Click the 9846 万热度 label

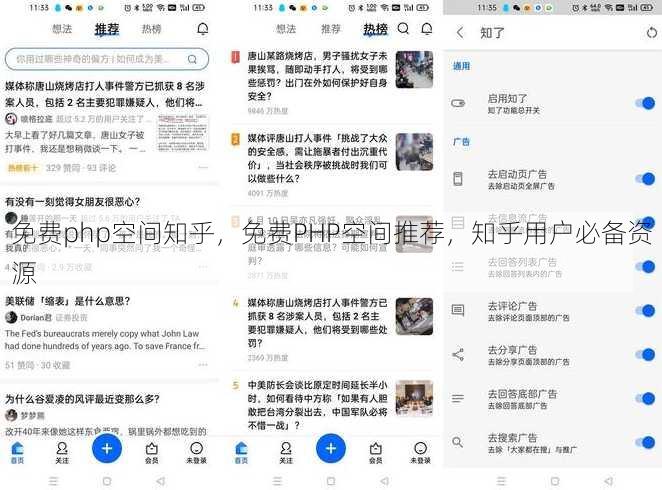[x=268, y=111]
